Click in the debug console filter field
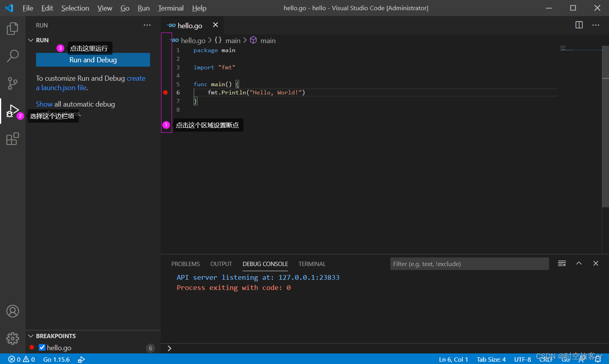This screenshot has height=364, width=609. pos(469,264)
